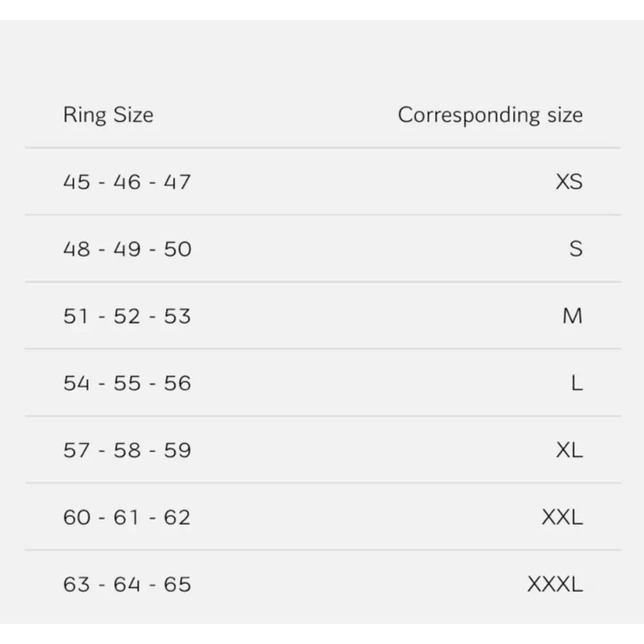Select the 63 - 64 - 65 ring size cell

pyautogui.click(x=127, y=584)
